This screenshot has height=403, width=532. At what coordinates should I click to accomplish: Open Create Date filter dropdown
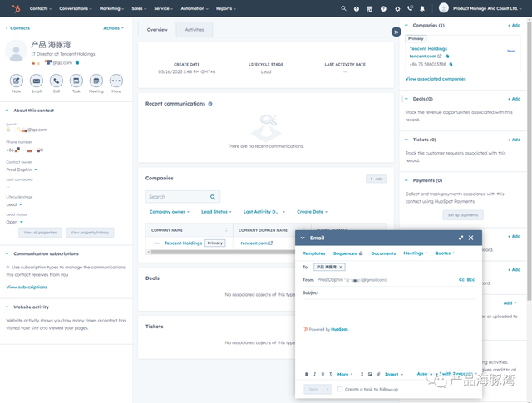313,212
